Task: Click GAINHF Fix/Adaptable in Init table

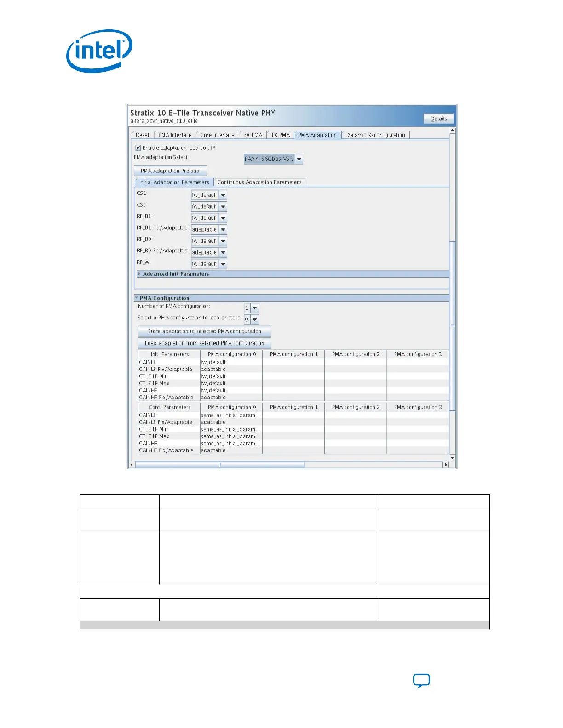Action: point(166,398)
